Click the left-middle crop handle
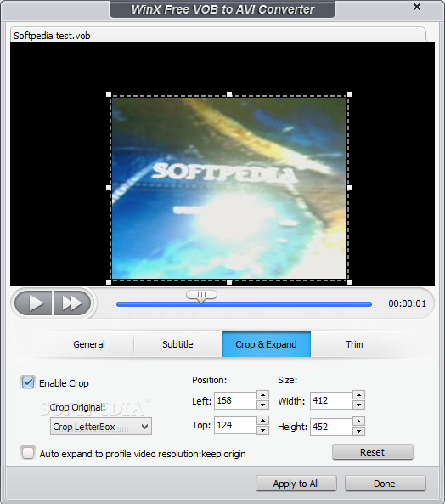Viewport: 445px width, 504px height. (x=109, y=188)
